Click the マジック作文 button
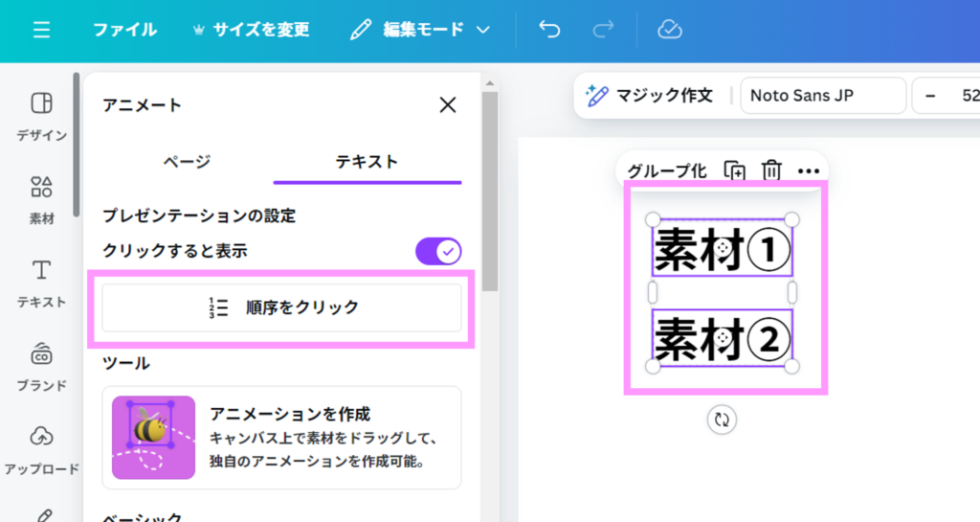Screen dimensions: 980x522 (650, 96)
